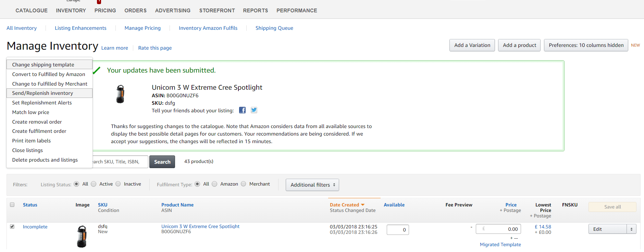
Task: Sort by Status column header
Action: click(30, 205)
